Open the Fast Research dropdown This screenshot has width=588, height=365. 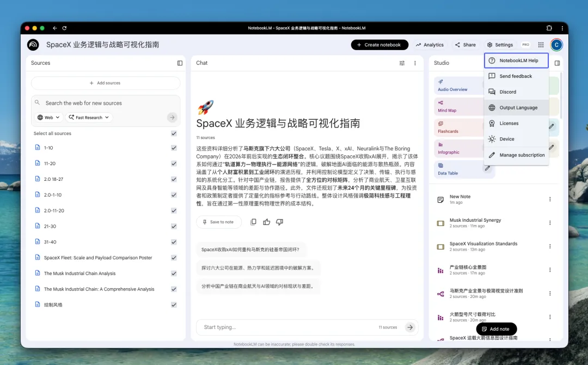coord(89,118)
